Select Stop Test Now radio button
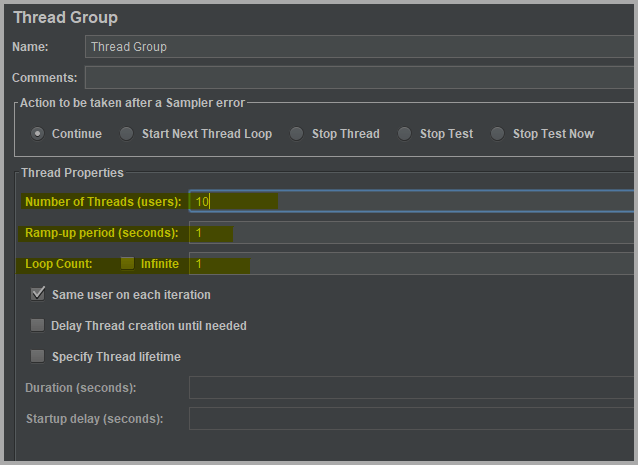The width and height of the screenshot is (638, 465). pos(497,133)
